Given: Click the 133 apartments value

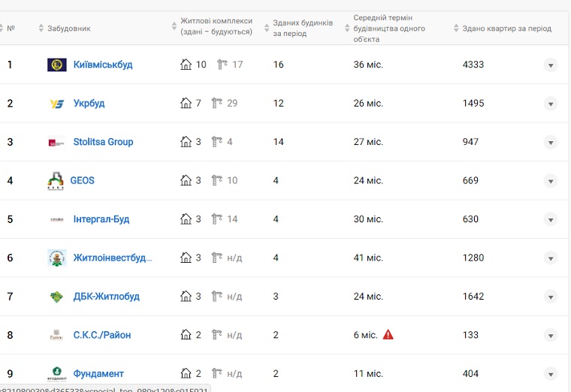Looking at the screenshot, I should (x=470, y=334).
